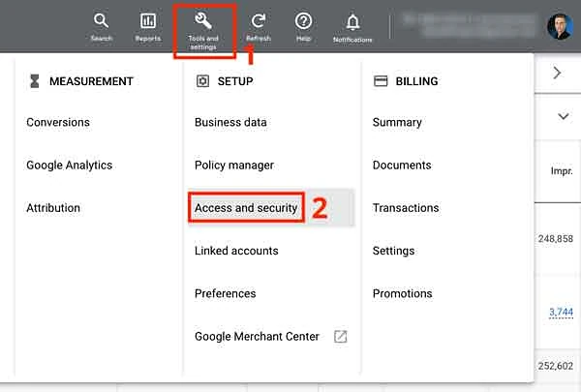Click the SETUP section heading
The height and width of the screenshot is (392, 581).
[235, 81]
